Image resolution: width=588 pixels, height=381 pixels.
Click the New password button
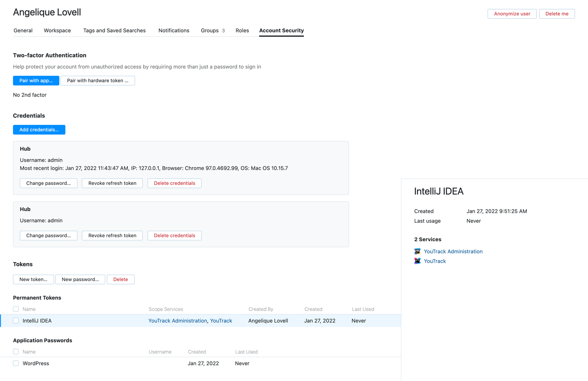coord(80,280)
